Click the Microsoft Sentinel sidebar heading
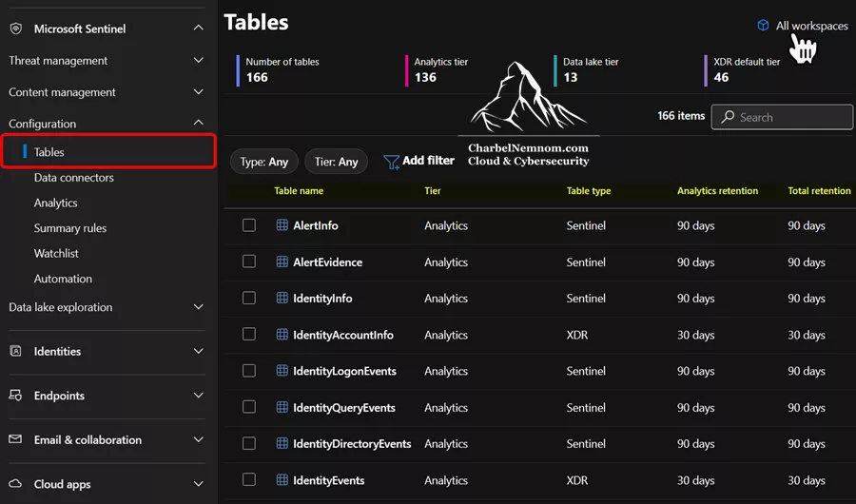This screenshot has width=856, height=504. click(80, 29)
